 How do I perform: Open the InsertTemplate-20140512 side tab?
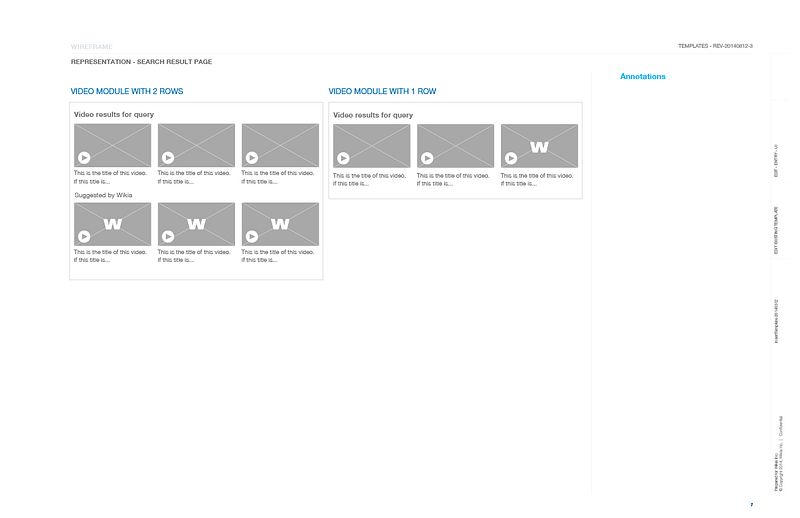776,321
